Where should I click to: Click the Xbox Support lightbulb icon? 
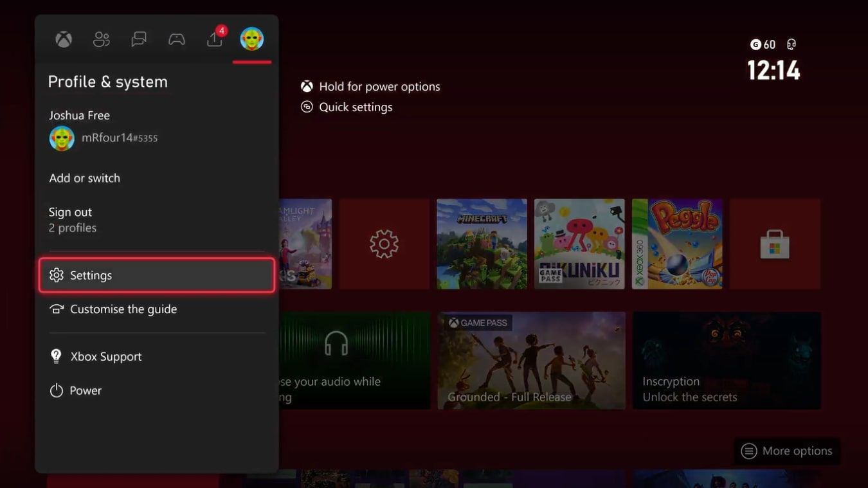(57, 356)
